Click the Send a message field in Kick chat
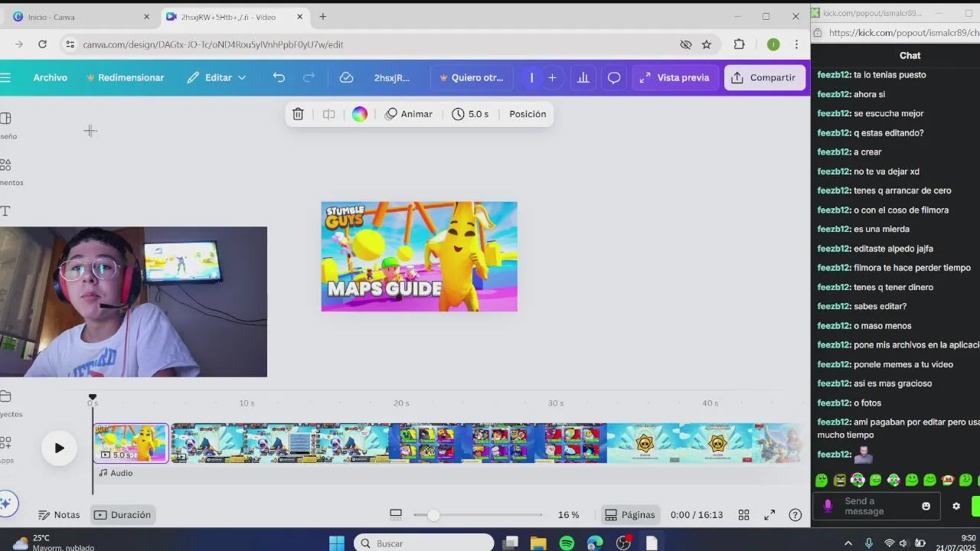This screenshot has height=551, width=980. 877,506
